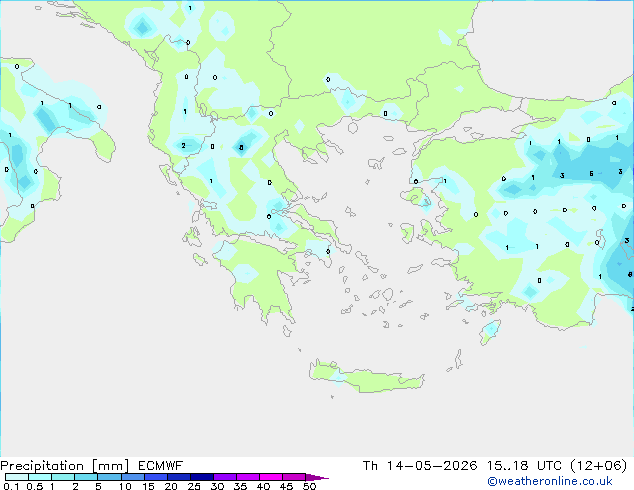Click the 40 mm magenta legend swatch

click(x=271, y=477)
